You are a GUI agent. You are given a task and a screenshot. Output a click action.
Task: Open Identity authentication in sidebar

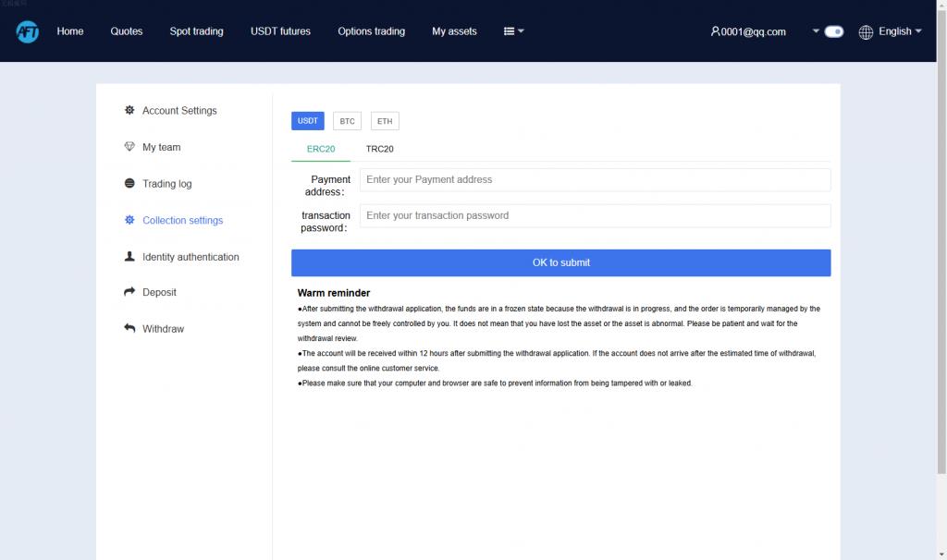tap(191, 257)
